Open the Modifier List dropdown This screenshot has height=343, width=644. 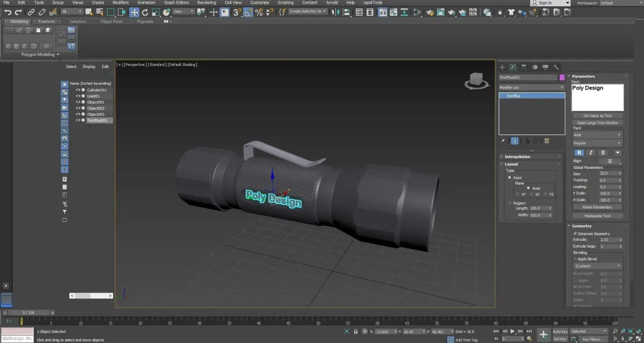[532, 87]
